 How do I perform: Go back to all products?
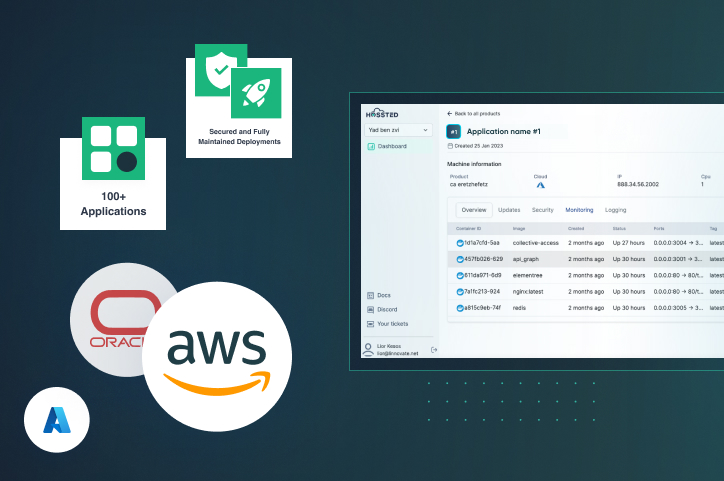[x=474, y=113]
